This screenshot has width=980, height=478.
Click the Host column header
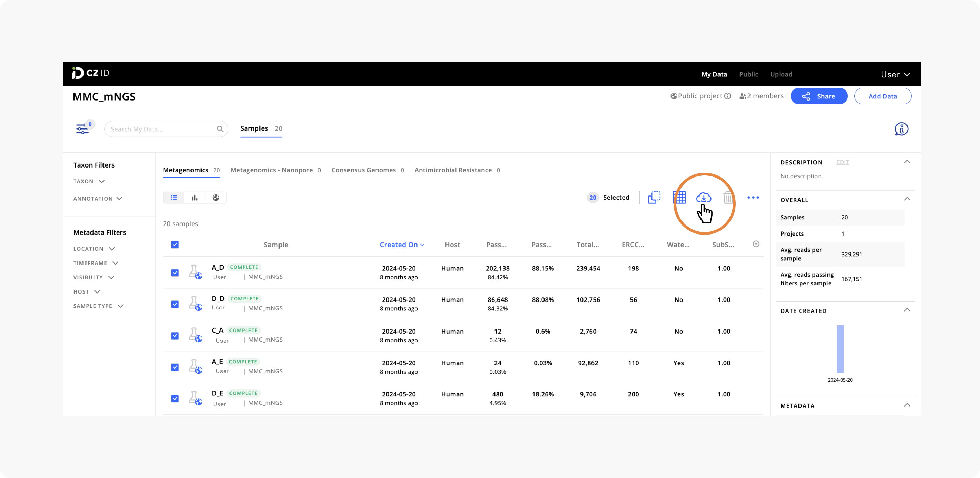tap(452, 245)
